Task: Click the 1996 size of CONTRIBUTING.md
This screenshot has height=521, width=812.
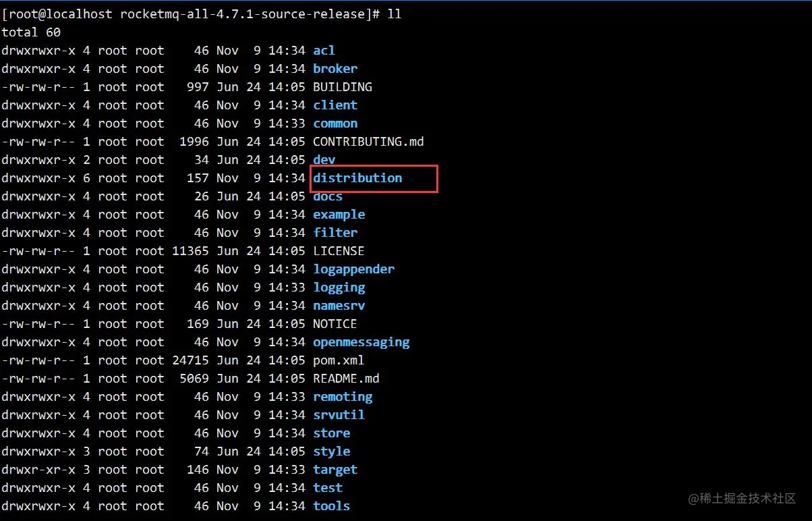Action: coord(194,142)
